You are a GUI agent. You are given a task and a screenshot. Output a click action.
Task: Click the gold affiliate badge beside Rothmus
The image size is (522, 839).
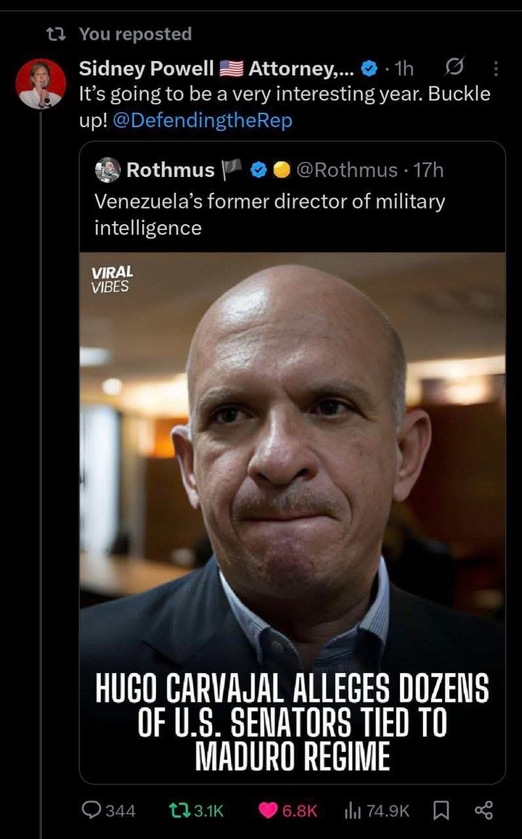pyautogui.click(x=281, y=170)
